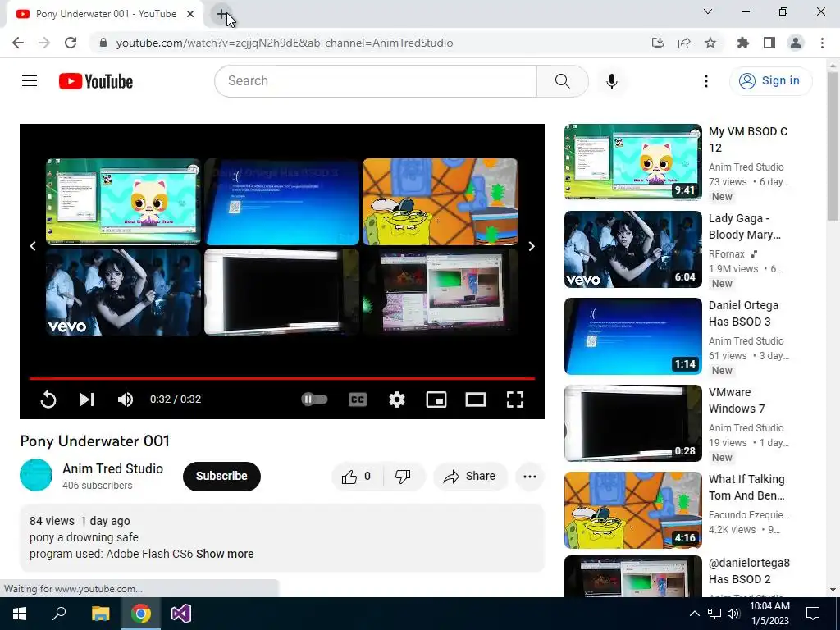The height and width of the screenshot is (630, 840).
Task: Bookmark this page with the star
Action: tap(710, 43)
